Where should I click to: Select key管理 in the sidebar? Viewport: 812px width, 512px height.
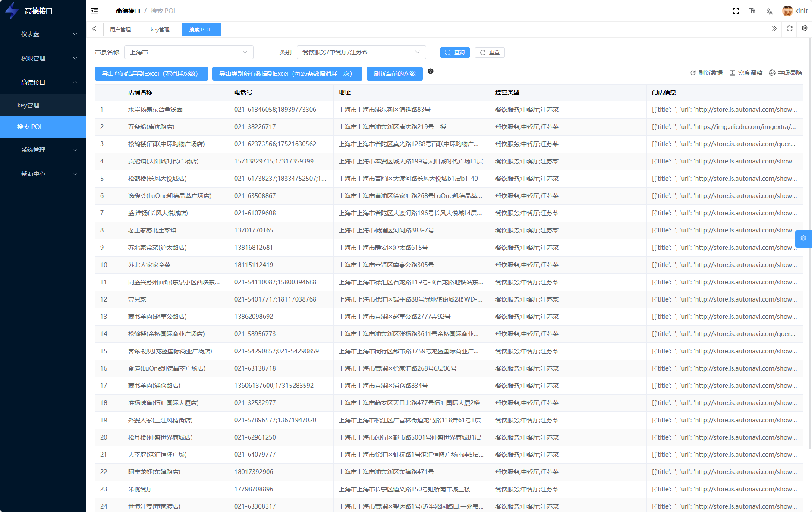[x=28, y=105]
